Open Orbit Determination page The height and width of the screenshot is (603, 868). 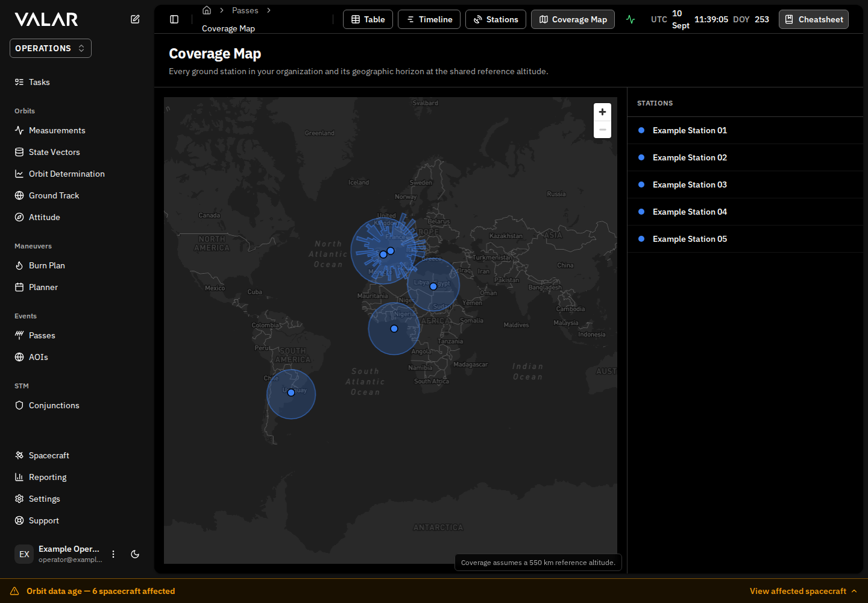click(77, 174)
